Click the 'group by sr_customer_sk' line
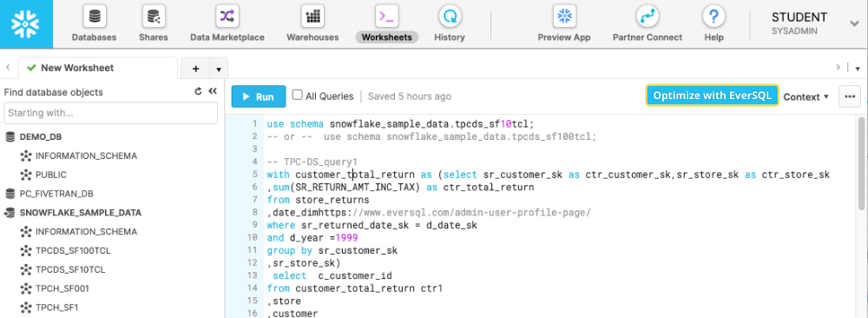Screen dimensions: 868x318 click(x=332, y=251)
